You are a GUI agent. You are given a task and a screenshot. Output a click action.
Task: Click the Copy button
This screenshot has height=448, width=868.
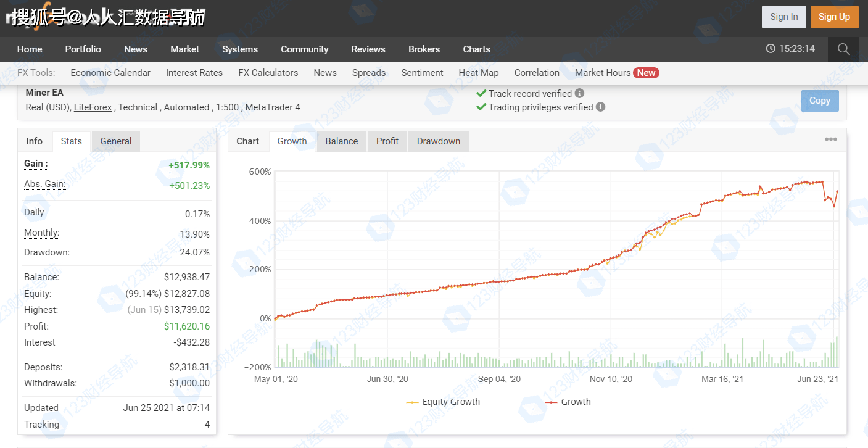[819, 101]
